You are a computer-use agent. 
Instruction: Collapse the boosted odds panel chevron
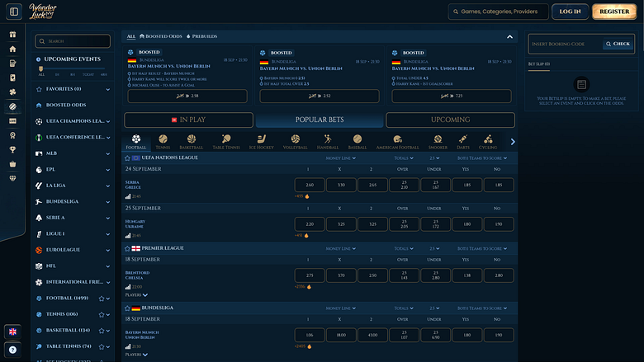point(509,36)
